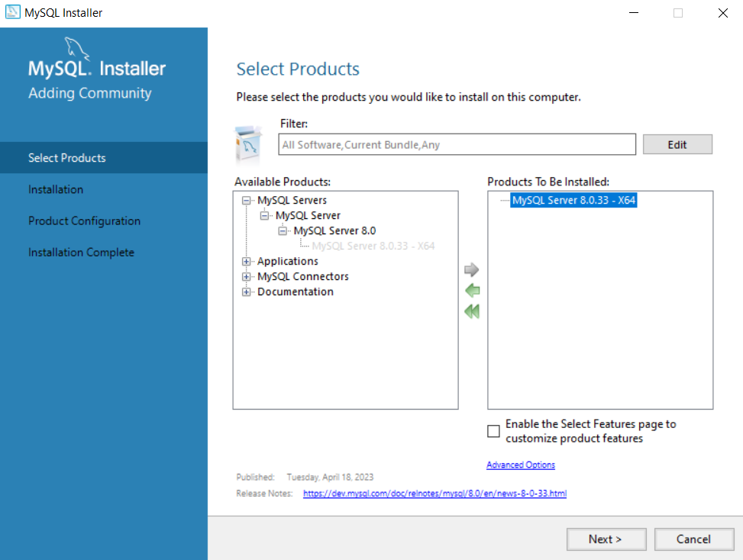
Task: Select Product Configuration in the sidebar
Action: pos(84,220)
